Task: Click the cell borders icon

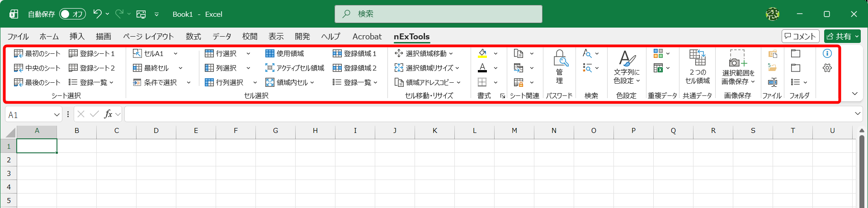Action: click(482, 82)
